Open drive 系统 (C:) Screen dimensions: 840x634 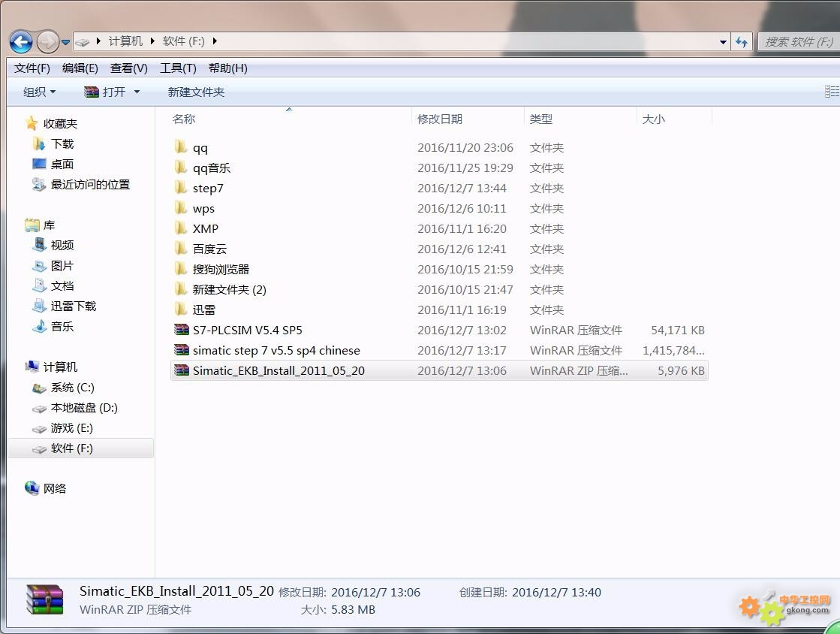tap(72, 388)
